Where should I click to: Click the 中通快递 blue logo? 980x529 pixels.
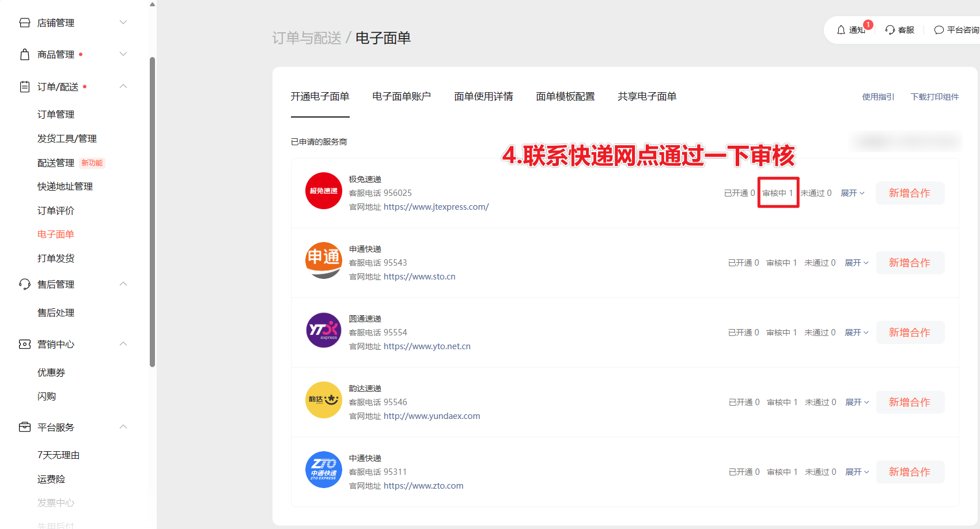click(323, 470)
